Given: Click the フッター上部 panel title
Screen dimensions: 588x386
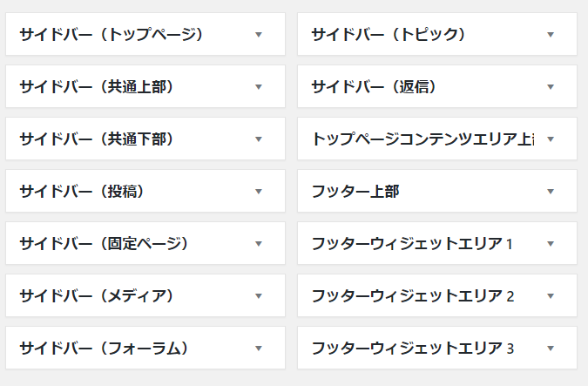Looking at the screenshot, I should (x=355, y=192).
